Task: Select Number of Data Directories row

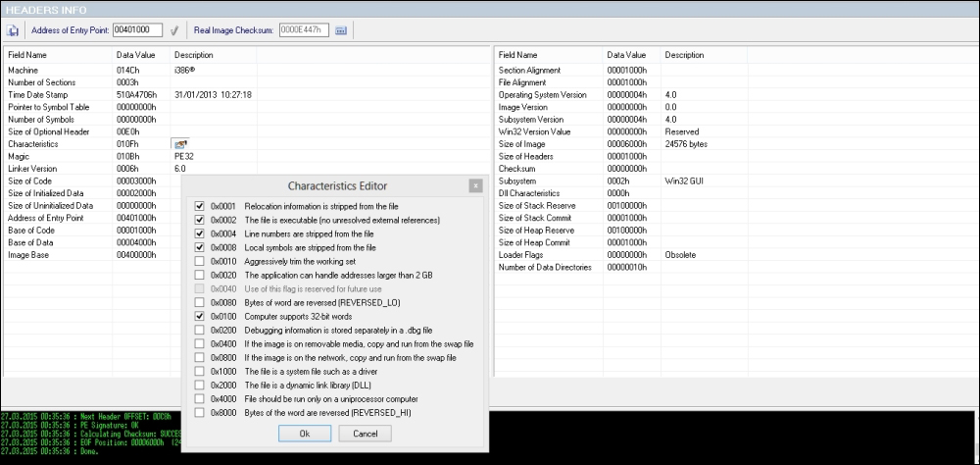Action: click(735, 267)
